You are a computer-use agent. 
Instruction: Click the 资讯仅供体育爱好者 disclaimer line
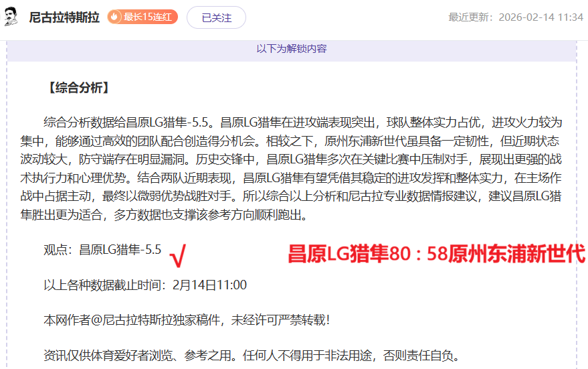(251, 354)
